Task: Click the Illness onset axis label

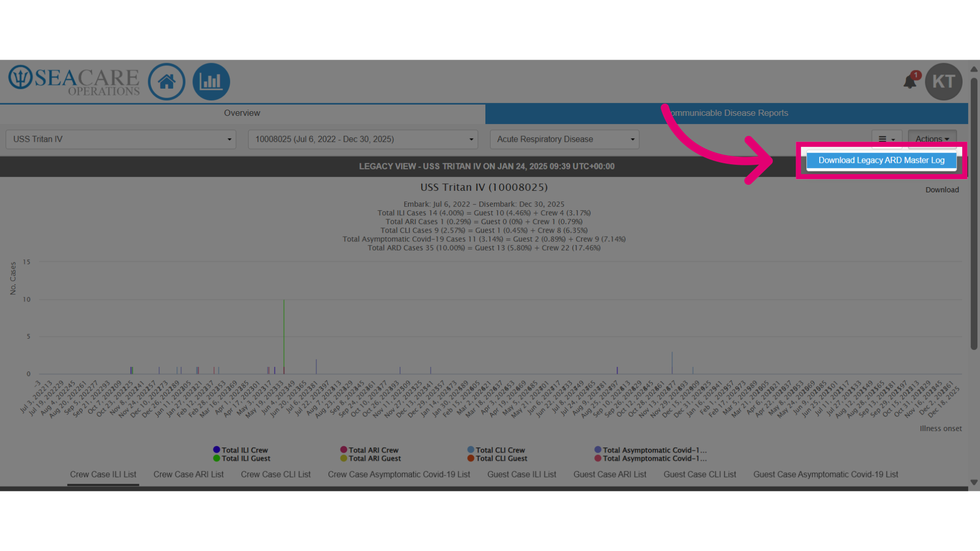Action: click(941, 429)
